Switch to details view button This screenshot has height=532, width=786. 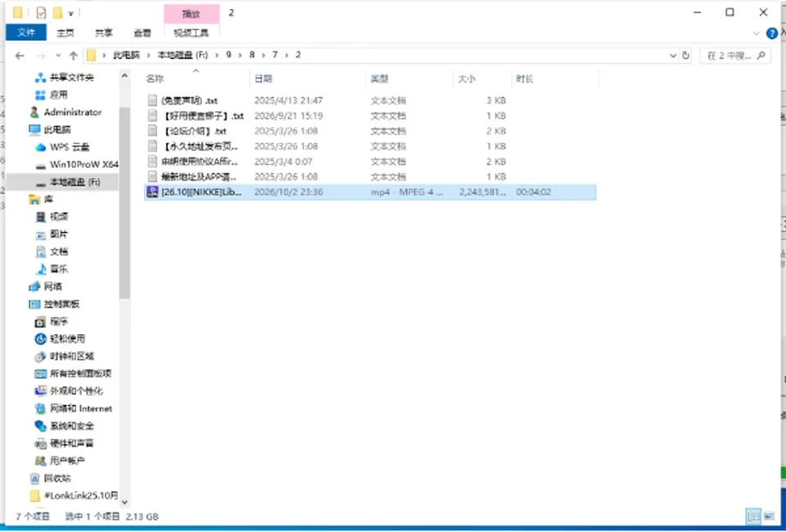[x=753, y=516]
